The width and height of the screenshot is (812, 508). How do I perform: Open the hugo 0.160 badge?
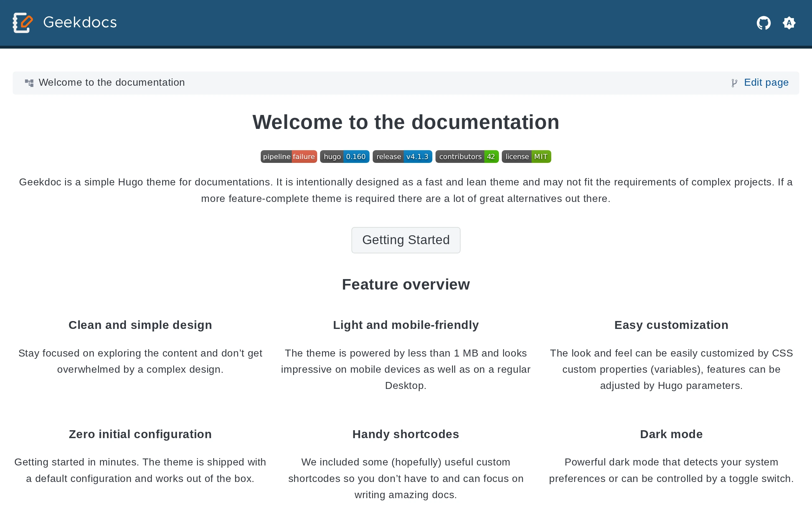(344, 157)
